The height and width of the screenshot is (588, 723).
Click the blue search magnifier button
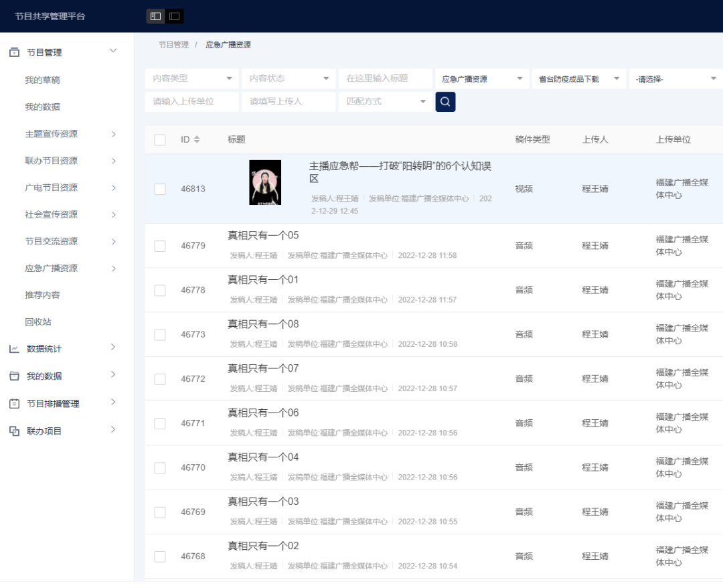[445, 102]
